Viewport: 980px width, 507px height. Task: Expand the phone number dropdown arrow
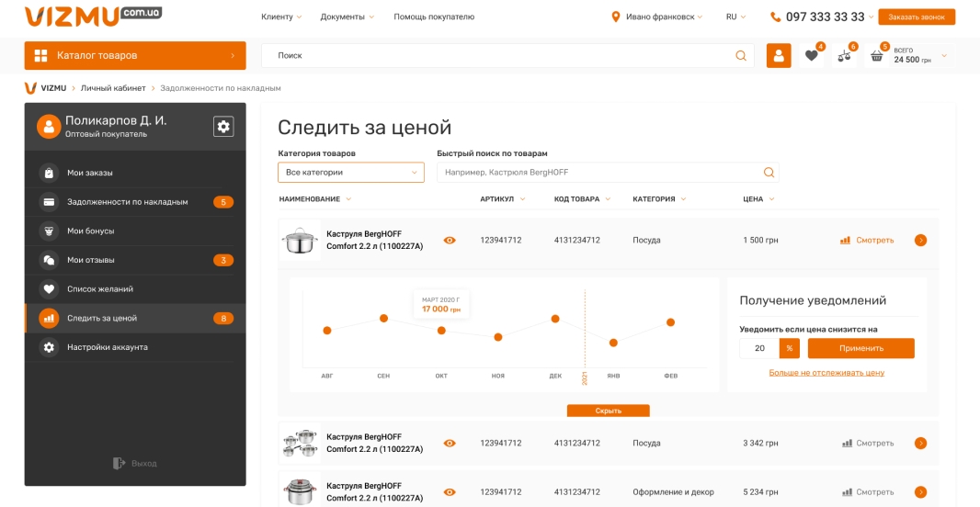[871, 17]
